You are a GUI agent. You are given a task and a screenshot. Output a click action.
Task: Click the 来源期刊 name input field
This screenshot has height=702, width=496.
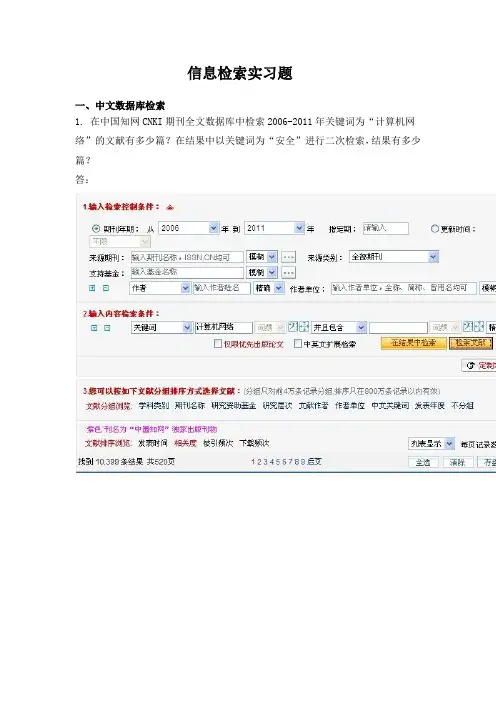click(x=187, y=257)
